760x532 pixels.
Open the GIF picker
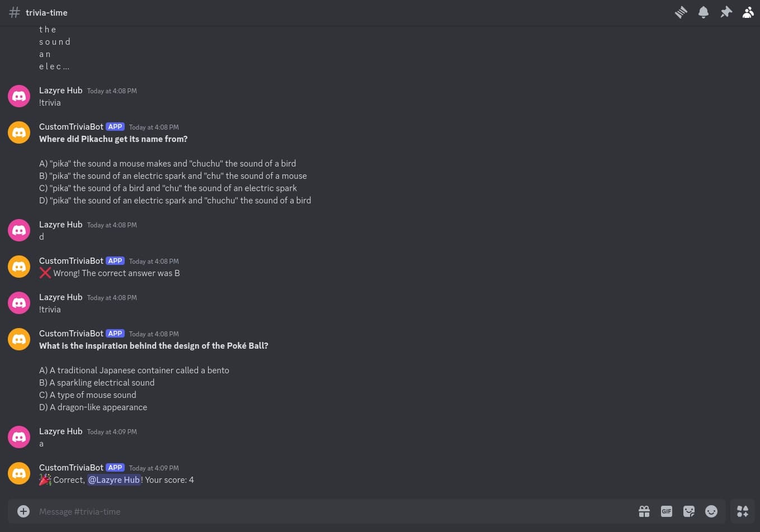[667, 511]
